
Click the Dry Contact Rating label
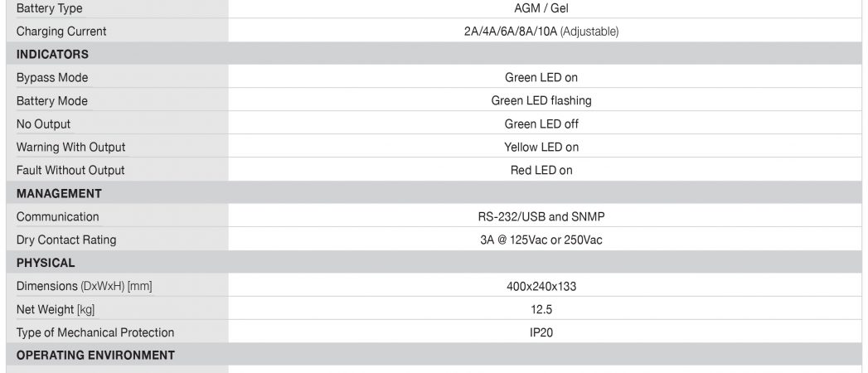click(66, 240)
